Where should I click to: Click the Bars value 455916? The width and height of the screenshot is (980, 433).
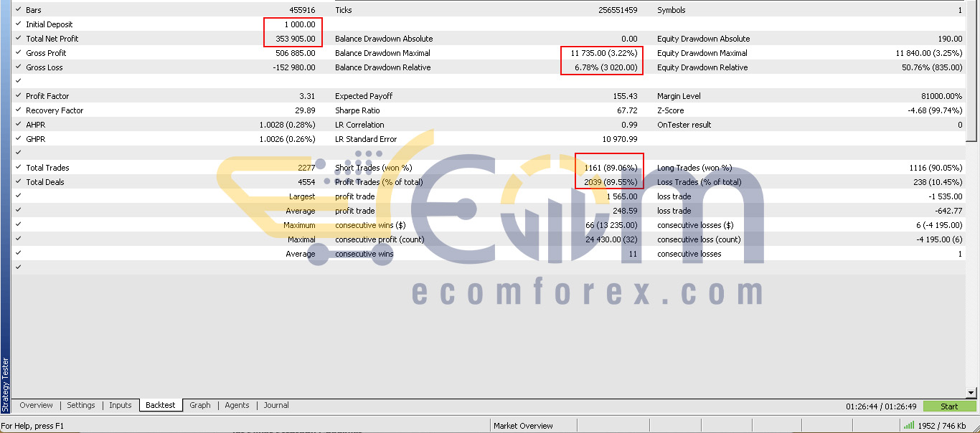tap(301, 10)
